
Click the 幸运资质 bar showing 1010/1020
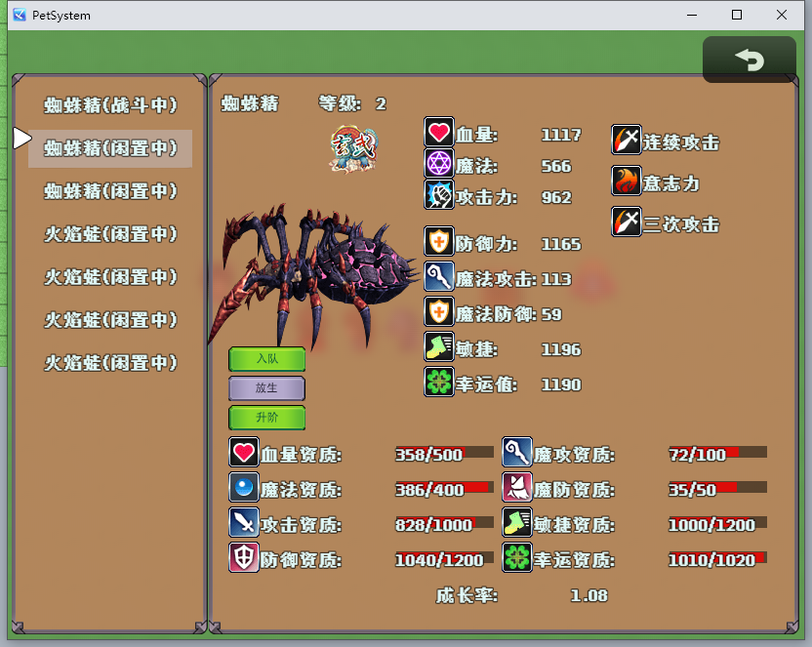[717, 558]
